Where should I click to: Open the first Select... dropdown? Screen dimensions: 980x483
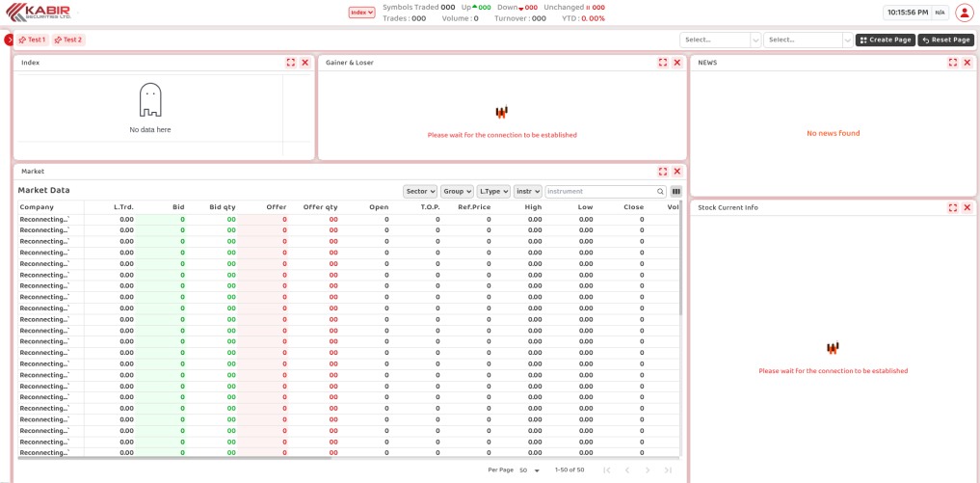pos(721,40)
